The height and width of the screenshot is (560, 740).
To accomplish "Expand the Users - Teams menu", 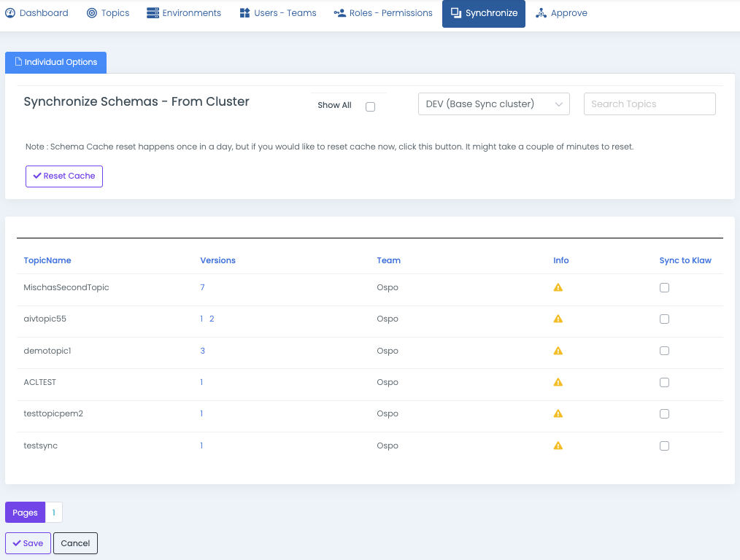I will (x=277, y=13).
